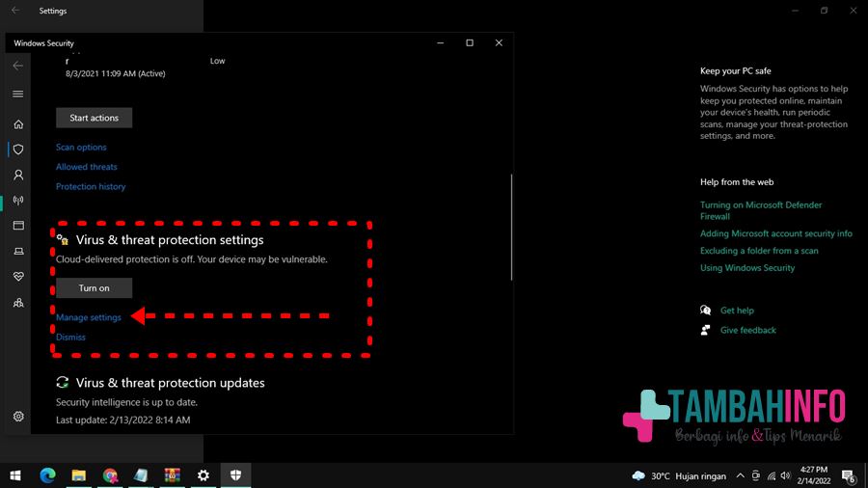Open the Windows Start menu
Image resolution: width=868 pixels, height=488 pixels.
pos(15,475)
